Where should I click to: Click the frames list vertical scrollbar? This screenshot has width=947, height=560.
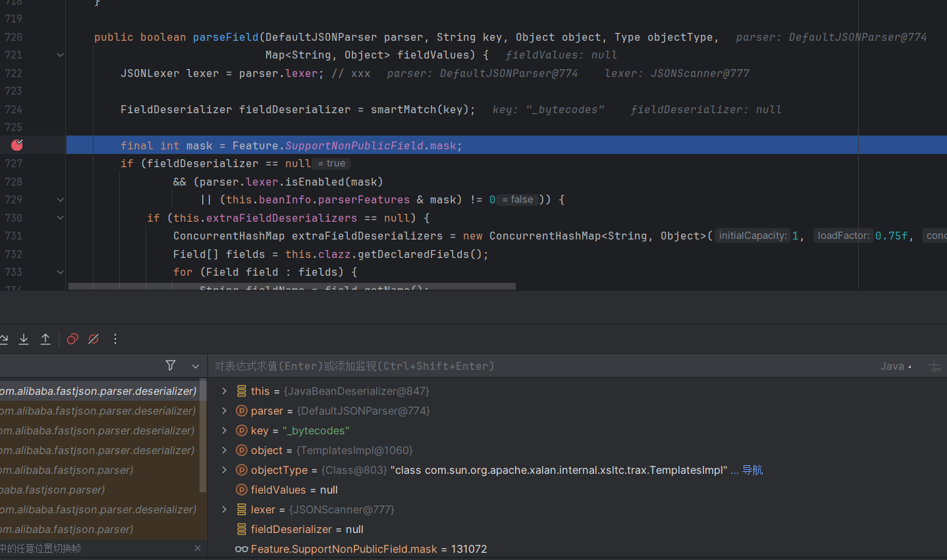pyautogui.click(x=203, y=436)
